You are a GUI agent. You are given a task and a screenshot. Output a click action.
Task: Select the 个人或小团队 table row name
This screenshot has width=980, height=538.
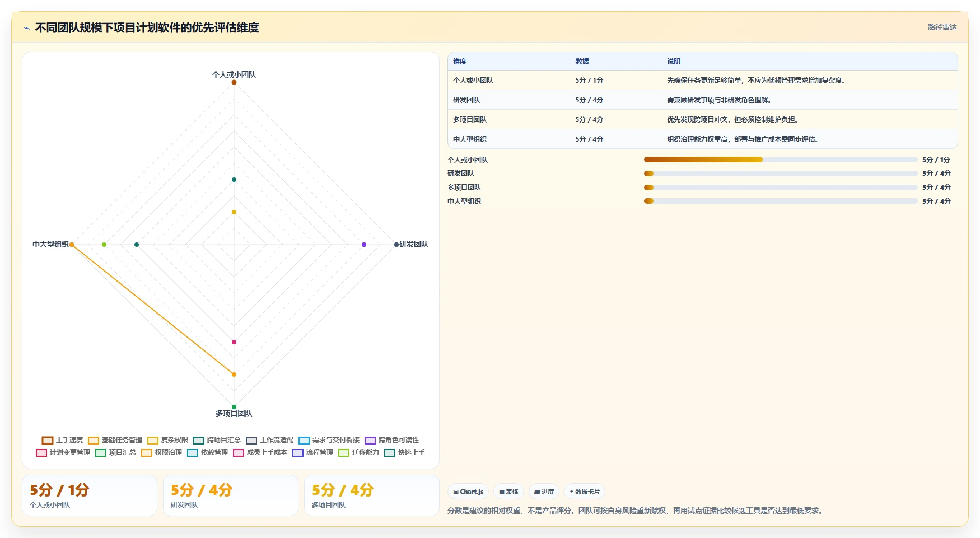click(x=473, y=81)
